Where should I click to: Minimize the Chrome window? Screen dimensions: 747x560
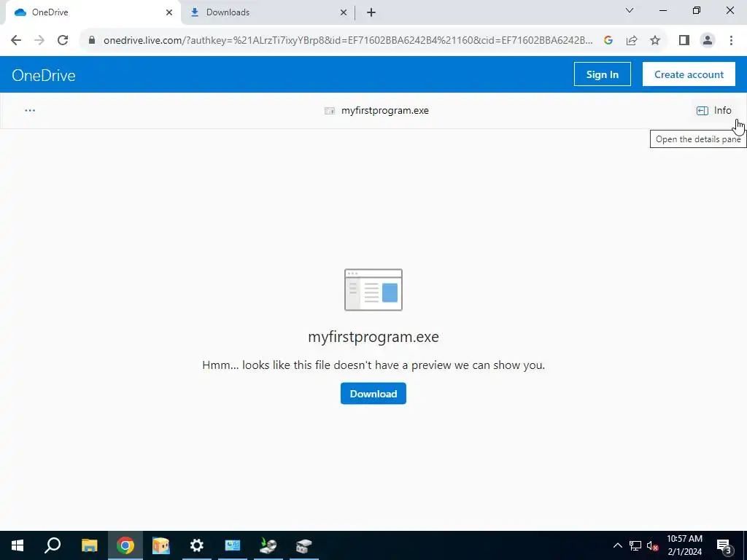pos(663,10)
